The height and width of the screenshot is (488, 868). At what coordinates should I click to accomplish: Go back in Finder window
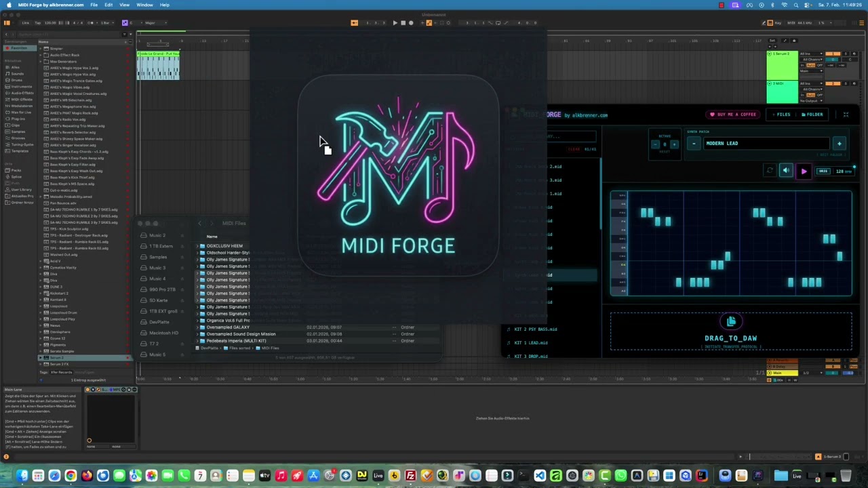click(199, 223)
